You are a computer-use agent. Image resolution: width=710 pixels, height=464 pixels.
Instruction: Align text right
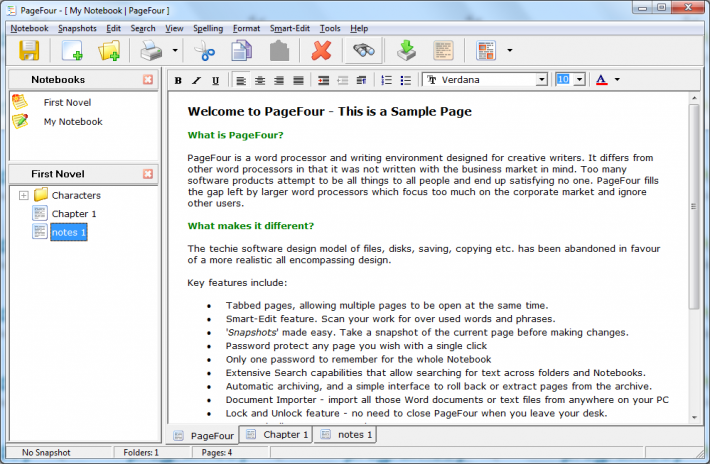click(279, 80)
